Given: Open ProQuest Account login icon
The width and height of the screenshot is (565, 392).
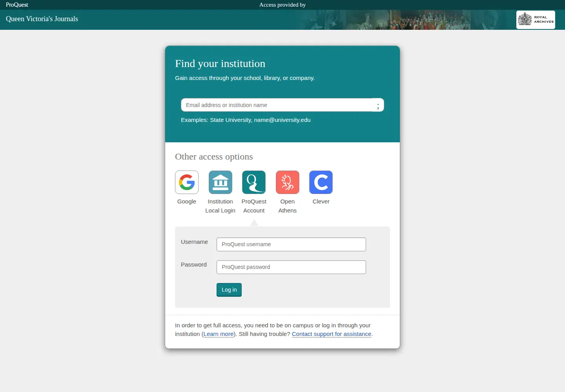Looking at the screenshot, I should point(254,182).
